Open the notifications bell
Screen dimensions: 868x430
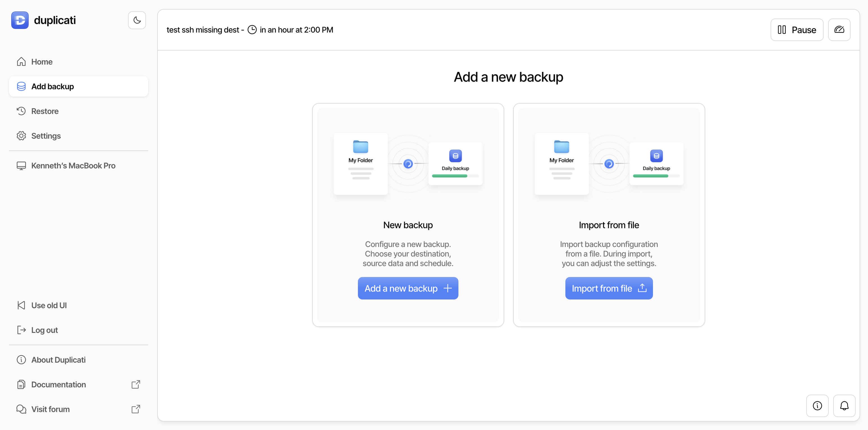pyautogui.click(x=844, y=406)
